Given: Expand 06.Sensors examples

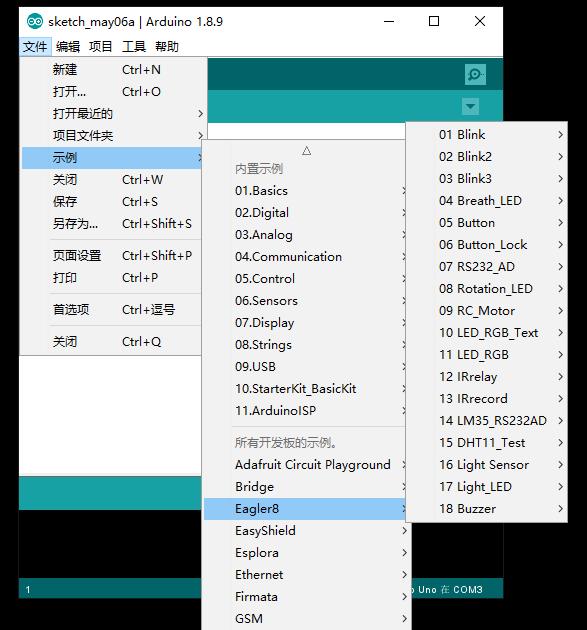Looking at the screenshot, I should pyautogui.click(x=305, y=301).
